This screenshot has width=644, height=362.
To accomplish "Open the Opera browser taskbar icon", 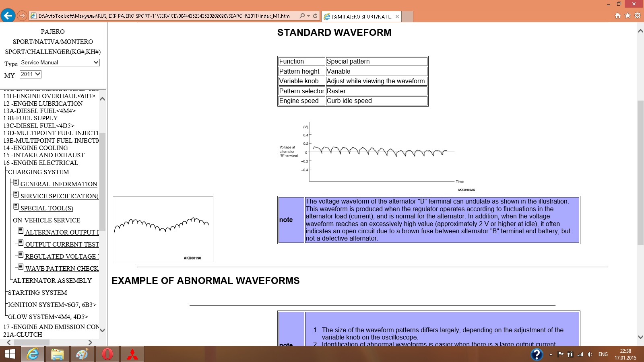I will [107, 354].
